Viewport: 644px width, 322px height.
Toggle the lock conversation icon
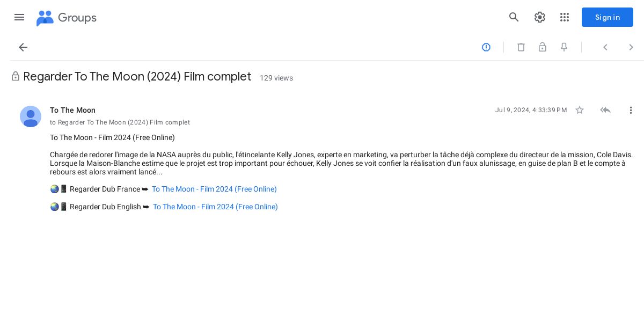[543, 47]
